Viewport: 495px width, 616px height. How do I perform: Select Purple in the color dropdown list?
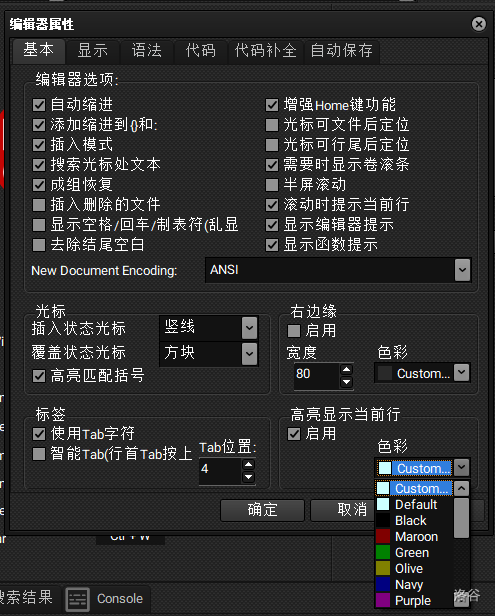pyautogui.click(x=413, y=600)
